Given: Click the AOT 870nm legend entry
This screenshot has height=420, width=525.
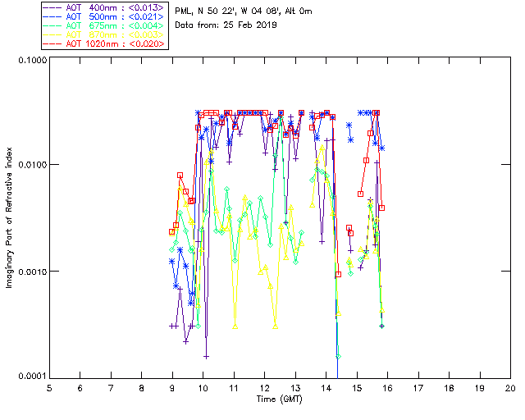Looking at the screenshot, I should pyautogui.click(x=104, y=34).
